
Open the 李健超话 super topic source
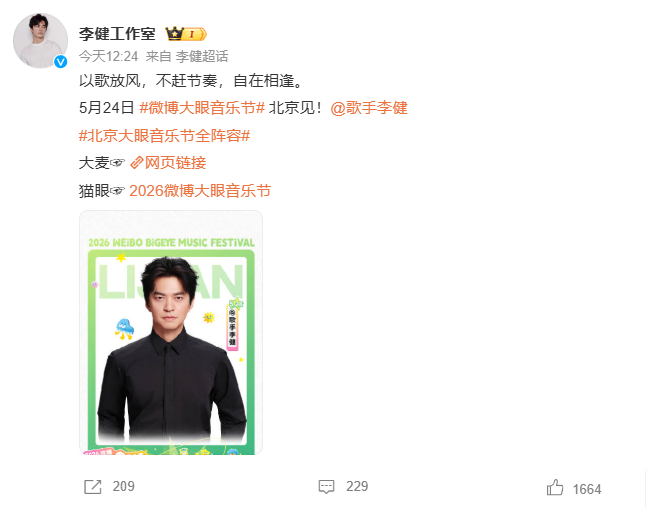click(202, 56)
